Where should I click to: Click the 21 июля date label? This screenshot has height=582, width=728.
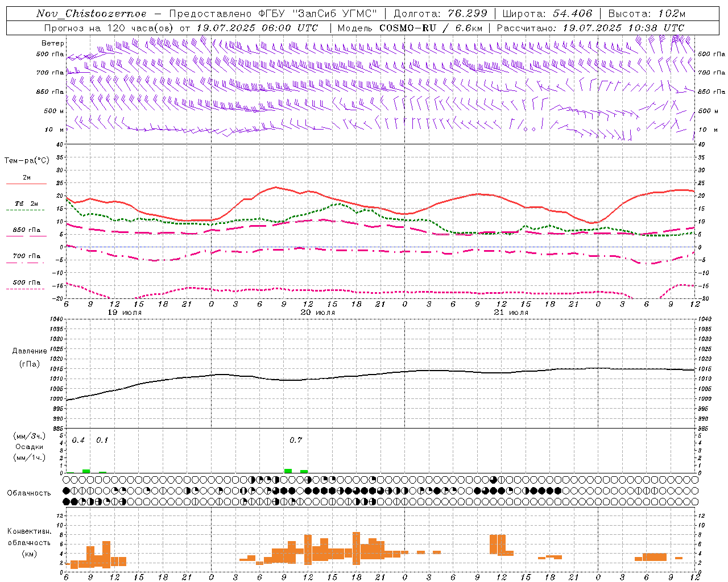tap(511, 313)
